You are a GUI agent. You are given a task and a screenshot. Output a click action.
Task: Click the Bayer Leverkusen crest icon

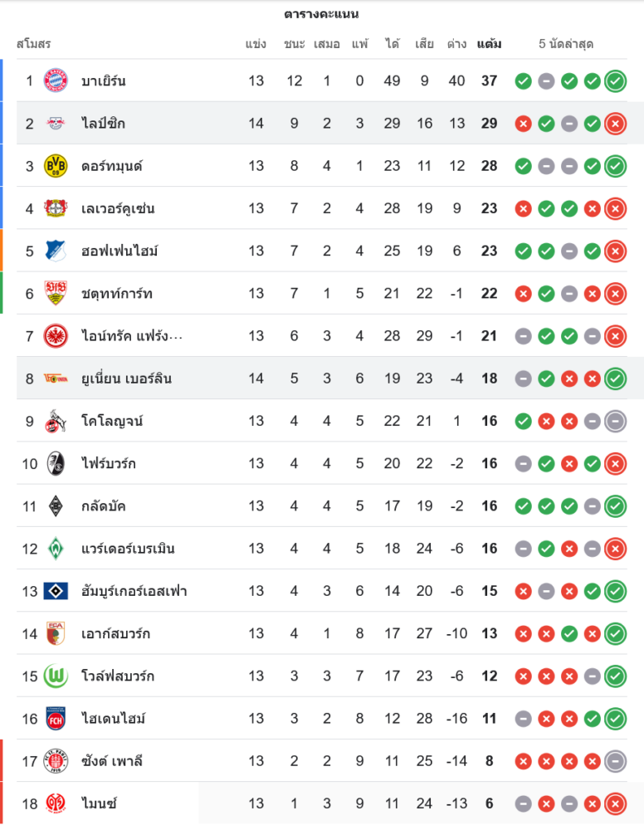pyautogui.click(x=55, y=208)
